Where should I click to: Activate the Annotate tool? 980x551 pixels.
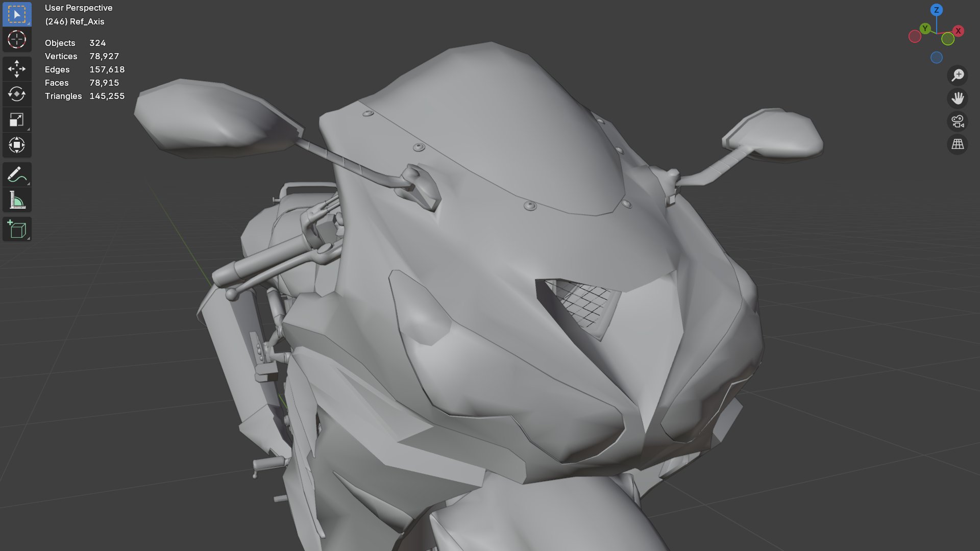point(17,174)
